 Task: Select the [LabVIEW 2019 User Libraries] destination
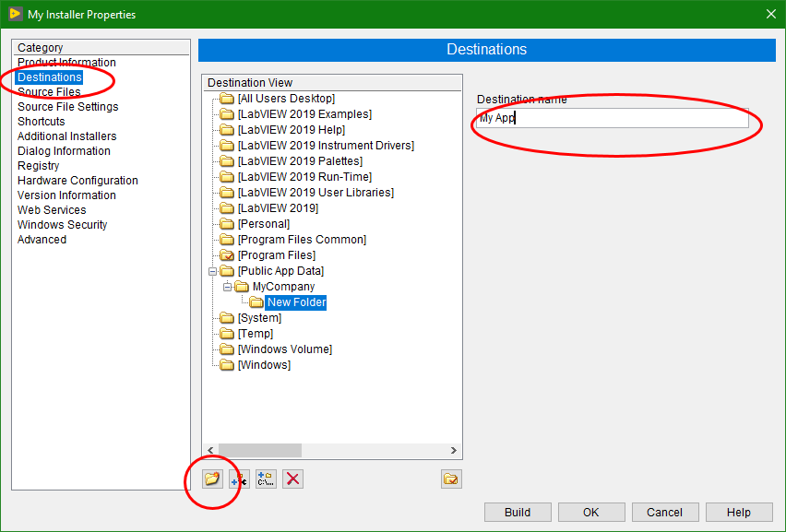coord(316,193)
